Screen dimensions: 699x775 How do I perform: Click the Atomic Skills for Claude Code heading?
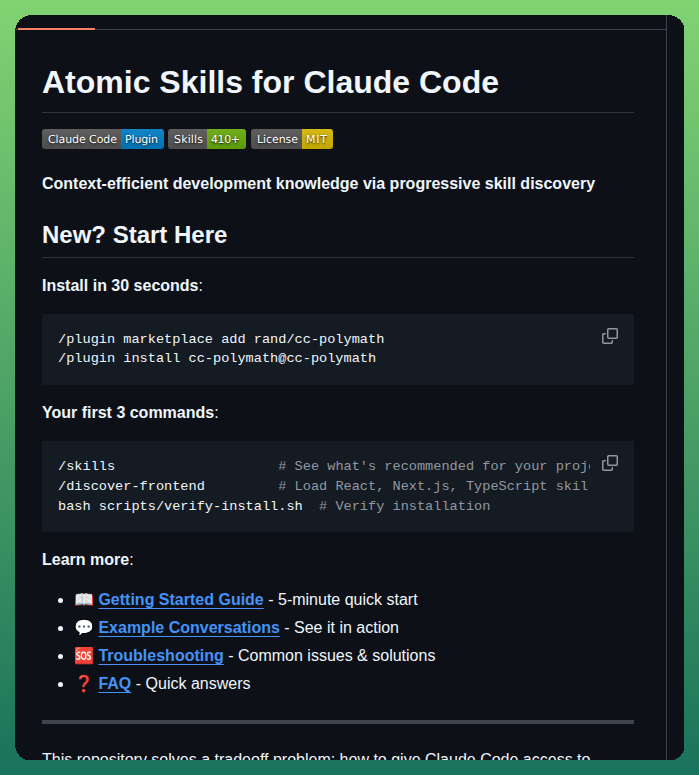coord(270,82)
